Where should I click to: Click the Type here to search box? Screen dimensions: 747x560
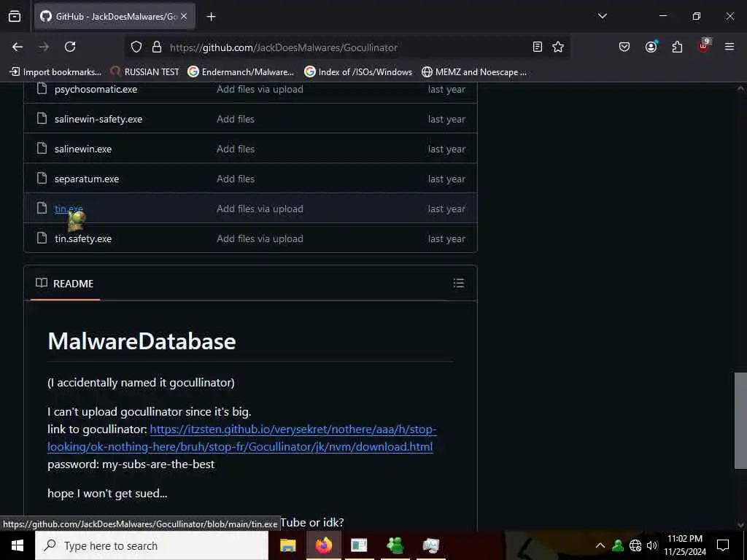point(152,545)
